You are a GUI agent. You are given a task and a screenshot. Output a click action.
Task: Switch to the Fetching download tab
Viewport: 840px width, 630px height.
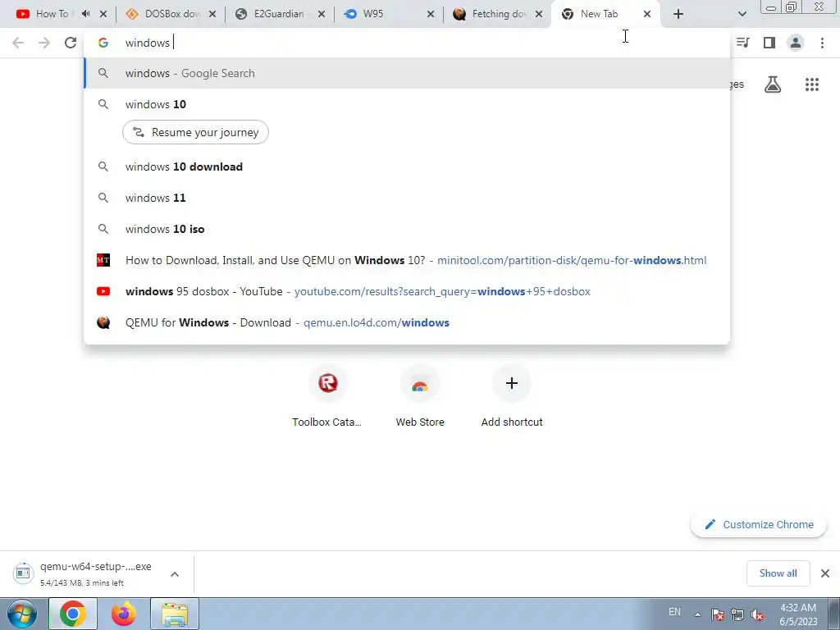pos(491,14)
